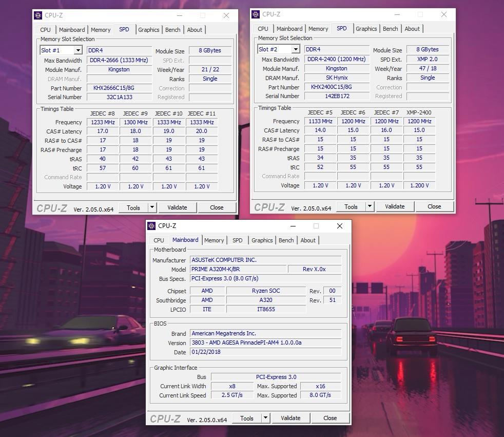Click BIOS date 01/22/2018 field

click(x=265, y=352)
